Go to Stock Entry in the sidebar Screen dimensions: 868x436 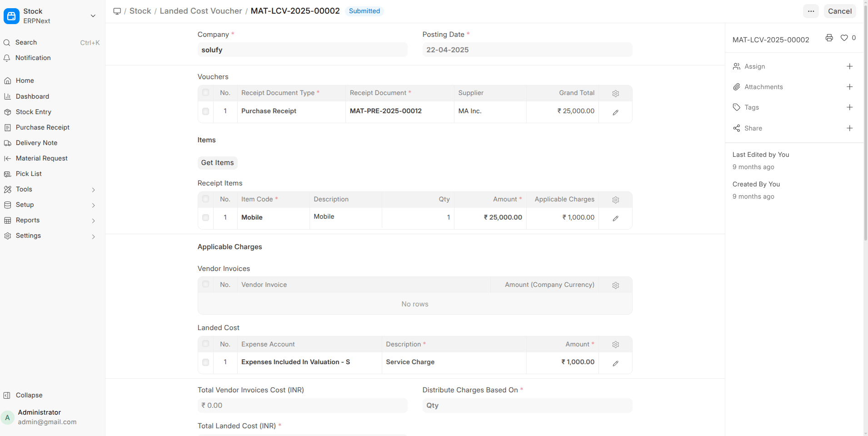pos(34,112)
